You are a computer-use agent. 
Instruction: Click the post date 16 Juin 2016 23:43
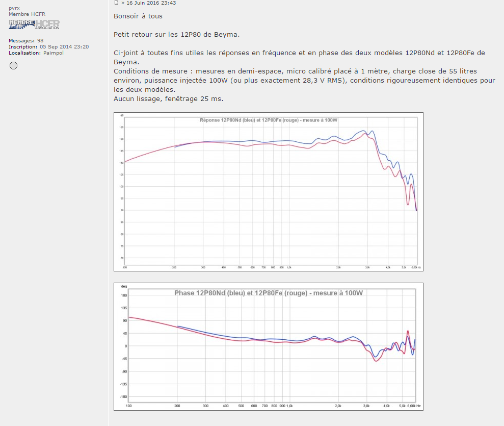pos(151,3)
